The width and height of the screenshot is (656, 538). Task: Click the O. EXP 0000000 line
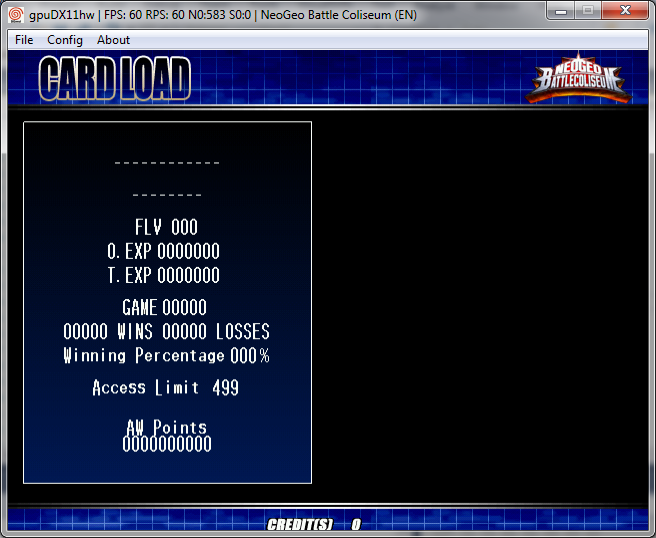(x=163, y=251)
